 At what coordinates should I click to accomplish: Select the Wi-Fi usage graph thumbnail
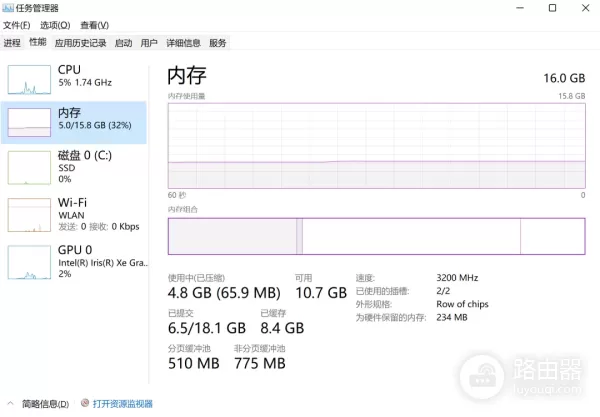coord(28,214)
